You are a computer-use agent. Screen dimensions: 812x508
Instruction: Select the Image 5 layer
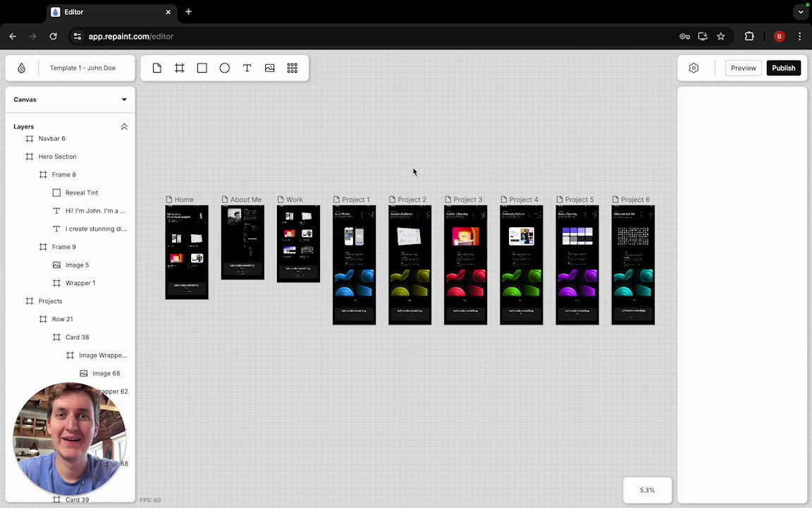click(77, 265)
